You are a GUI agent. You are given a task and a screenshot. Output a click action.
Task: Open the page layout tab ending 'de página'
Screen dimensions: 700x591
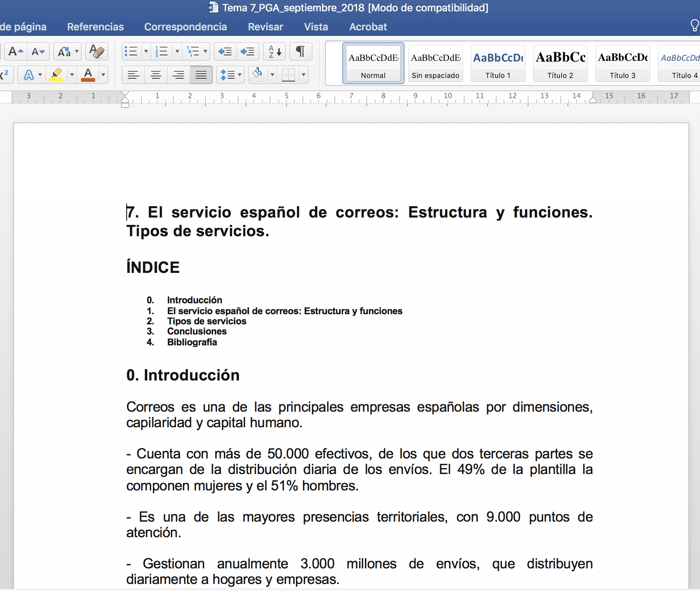(x=23, y=27)
